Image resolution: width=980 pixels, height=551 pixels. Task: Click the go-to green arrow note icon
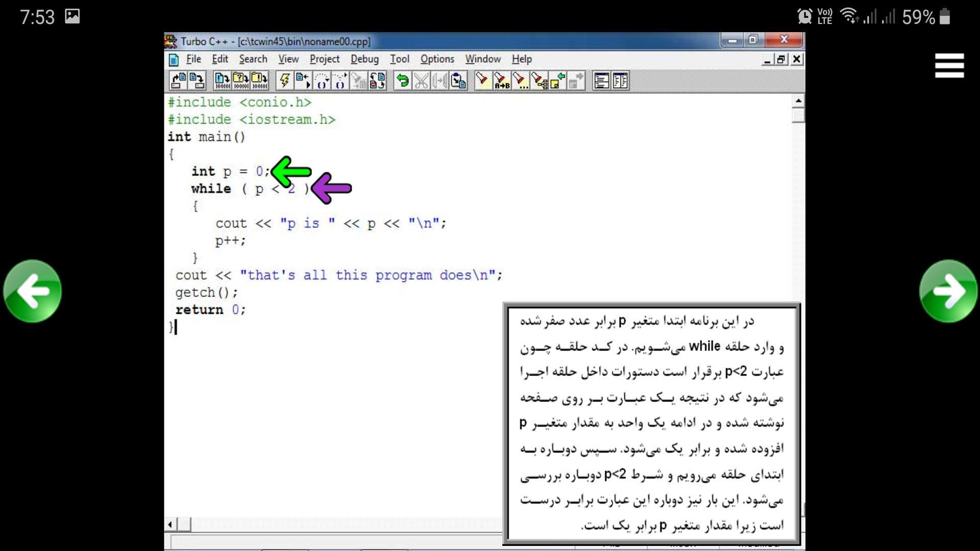pos(557,81)
